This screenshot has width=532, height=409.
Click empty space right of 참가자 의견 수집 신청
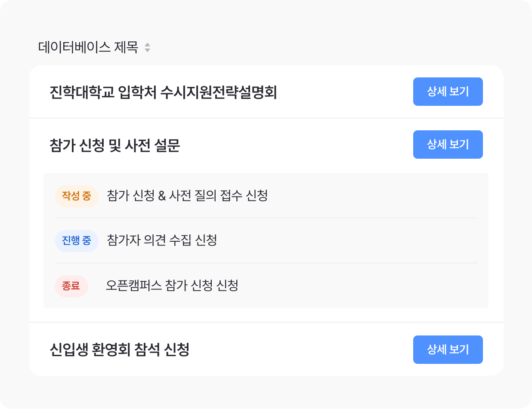tap(344, 240)
